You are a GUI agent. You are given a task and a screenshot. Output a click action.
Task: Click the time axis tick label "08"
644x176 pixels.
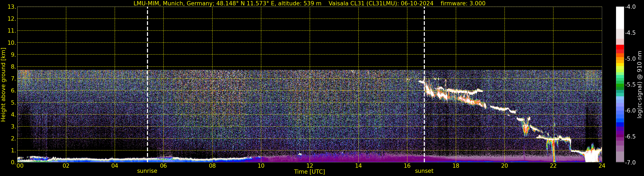click(x=212, y=166)
